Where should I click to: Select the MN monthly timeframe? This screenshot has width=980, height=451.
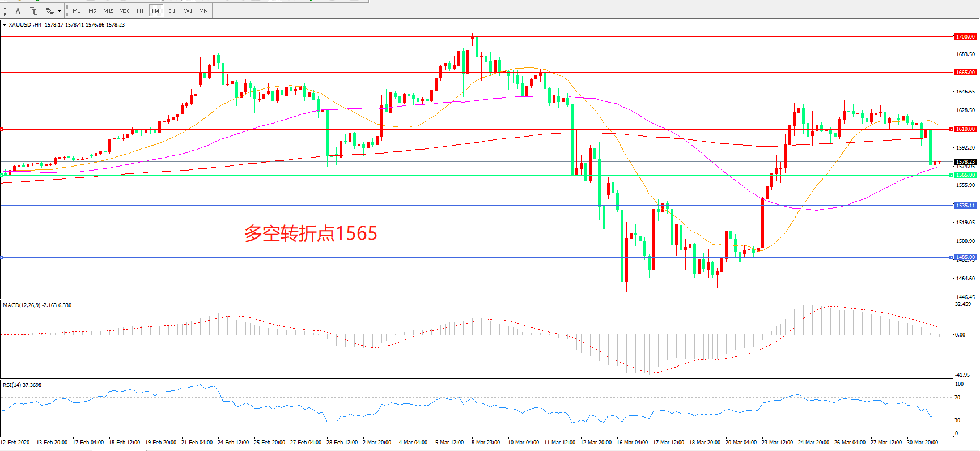click(x=203, y=11)
